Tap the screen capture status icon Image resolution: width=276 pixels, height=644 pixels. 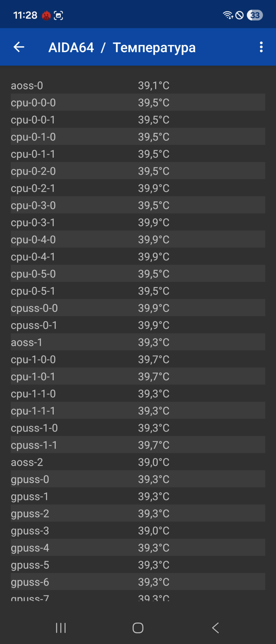59,15
